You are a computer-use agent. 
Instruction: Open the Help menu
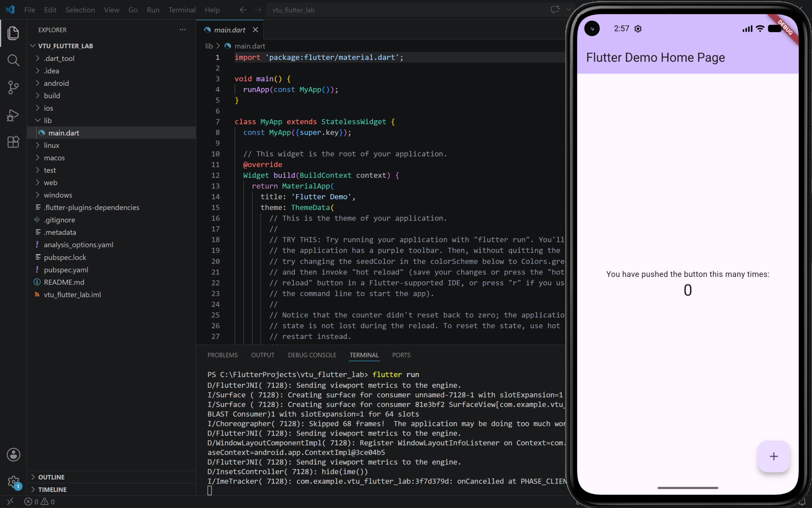tap(213, 10)
